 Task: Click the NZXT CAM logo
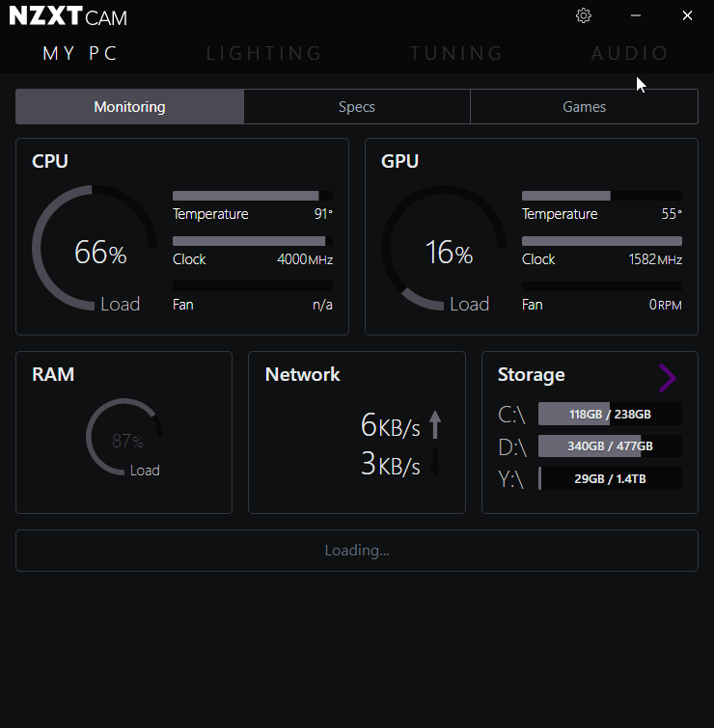68,16
